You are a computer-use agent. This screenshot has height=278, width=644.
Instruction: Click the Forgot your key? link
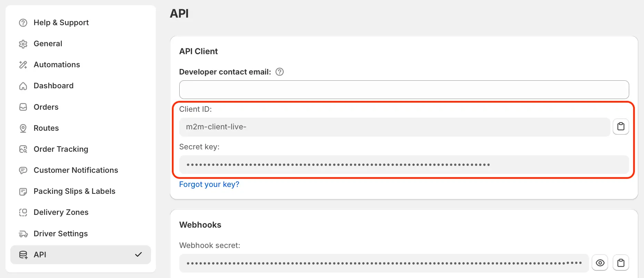[x=209, y=184]
